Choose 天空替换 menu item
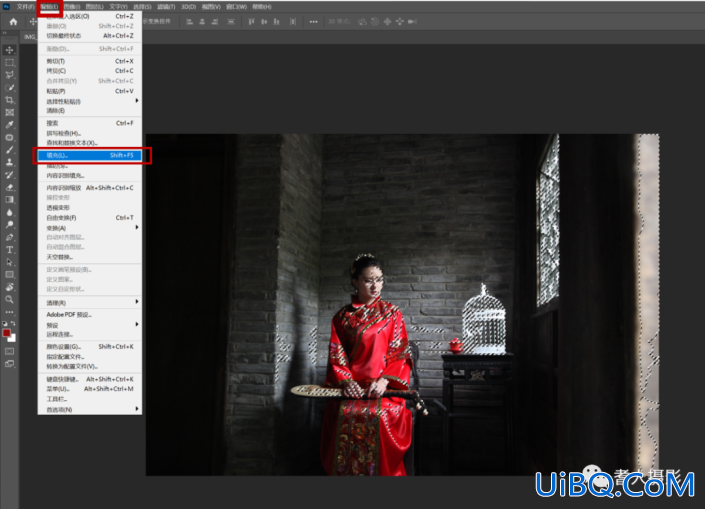This screenshot has height=509, width=705. click(x=89, y=257)
